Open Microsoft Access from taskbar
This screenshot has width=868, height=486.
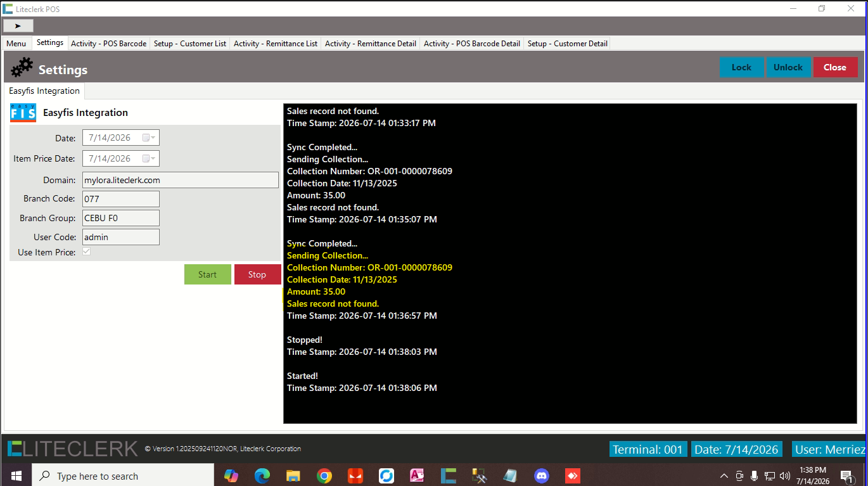[418, 475]
